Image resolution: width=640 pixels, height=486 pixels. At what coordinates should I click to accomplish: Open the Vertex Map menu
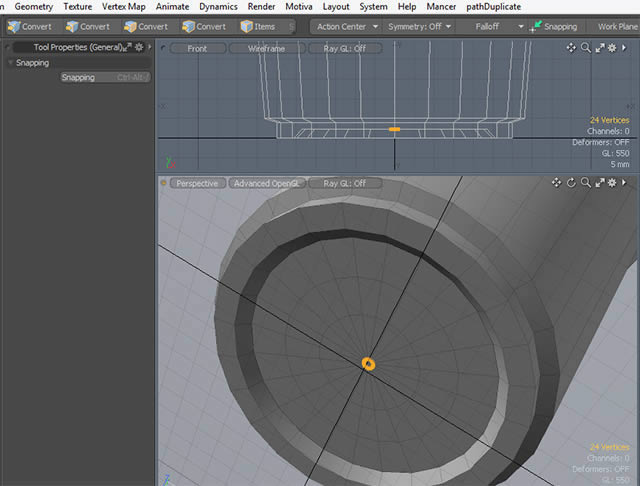coord(124,7)
